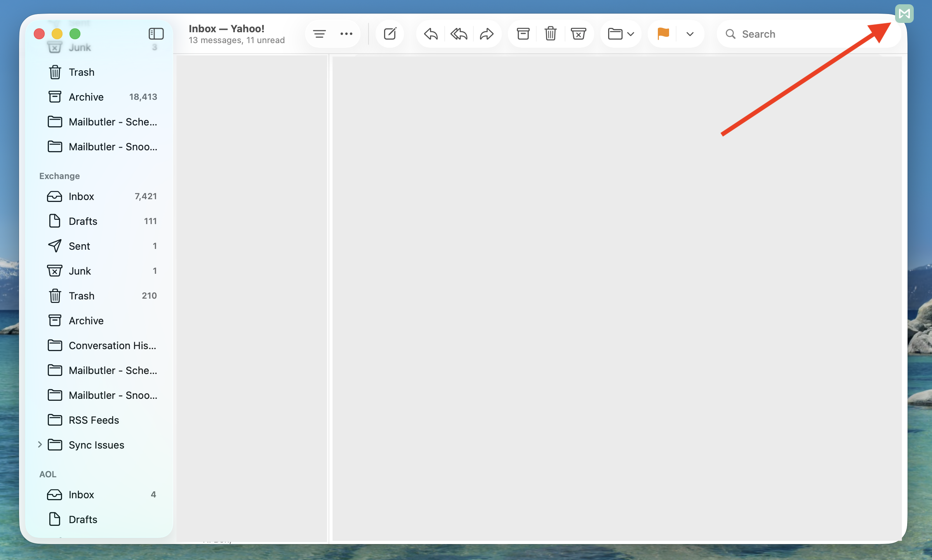Reply to selected message
Screen dimensions: 932x560
coord(431,34)
